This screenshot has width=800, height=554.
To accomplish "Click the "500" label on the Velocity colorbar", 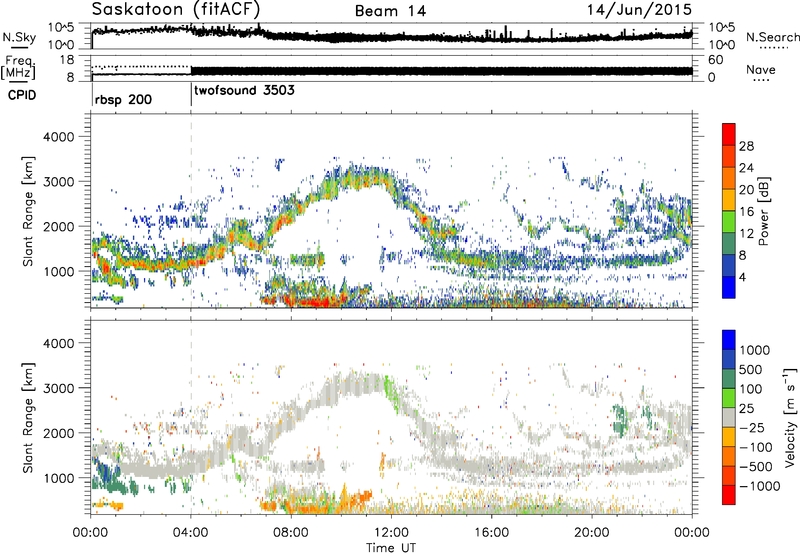I will (x=753, y=369).
